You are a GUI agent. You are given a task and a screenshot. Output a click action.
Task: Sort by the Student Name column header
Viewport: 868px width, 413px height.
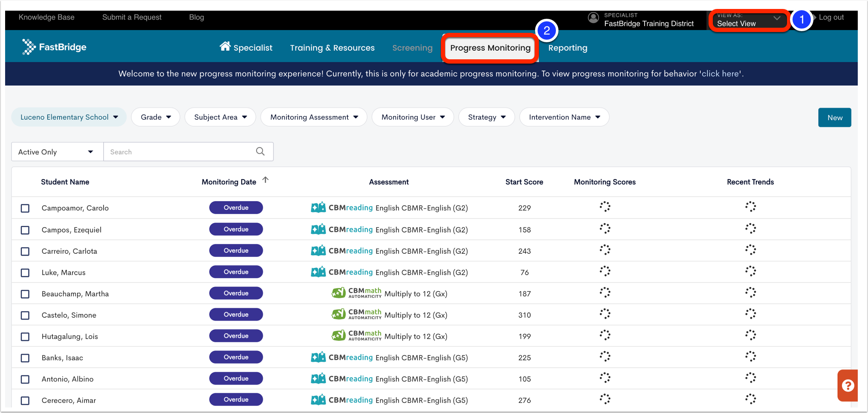pyautogui.click(x=65, y=182)
